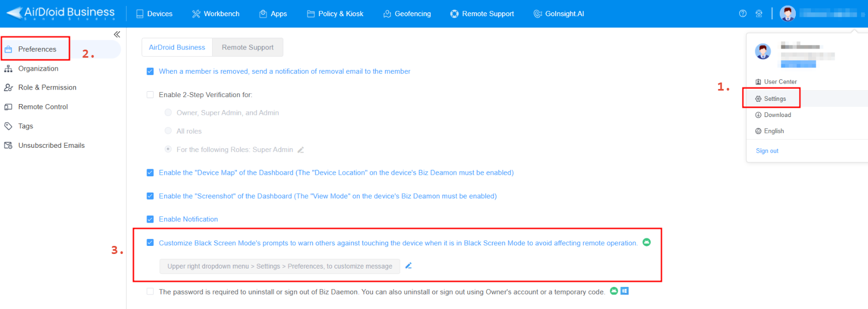Click Sign out link
868x309 pixels.
click(x=767, y=151)
